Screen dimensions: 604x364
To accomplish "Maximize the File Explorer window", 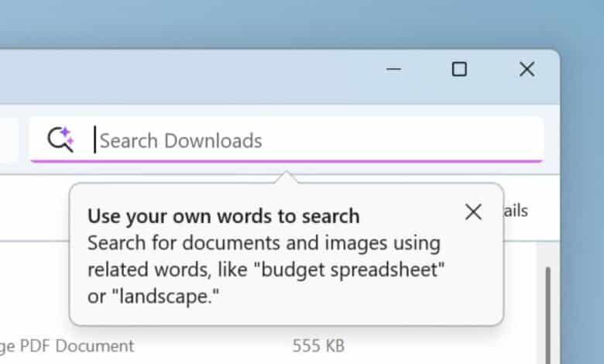I will (459, 70).
